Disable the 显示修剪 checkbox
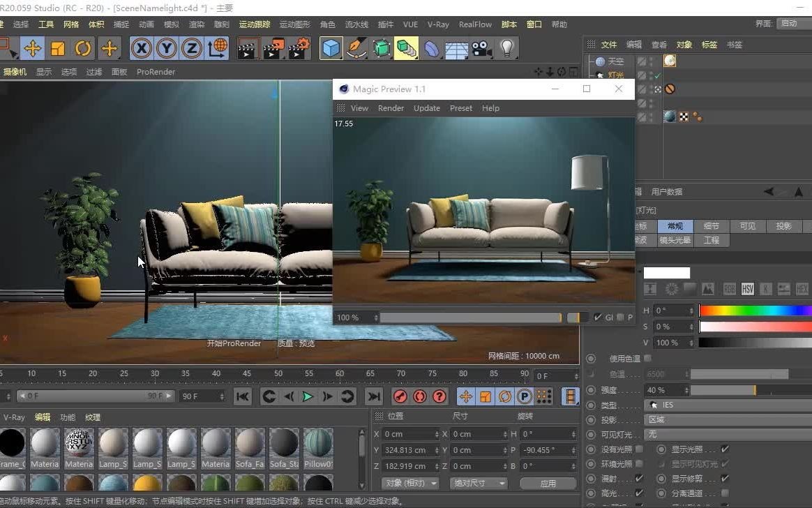The image size is (812, 508). (724, 478)
